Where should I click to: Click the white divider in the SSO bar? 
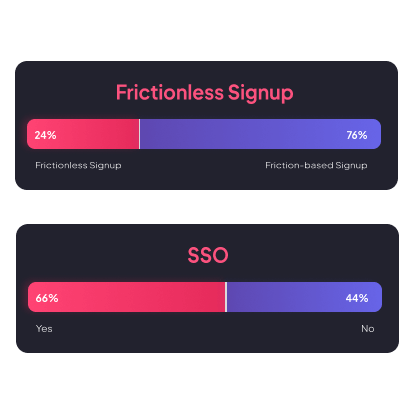pyautogui.click(x=226, y=297)
